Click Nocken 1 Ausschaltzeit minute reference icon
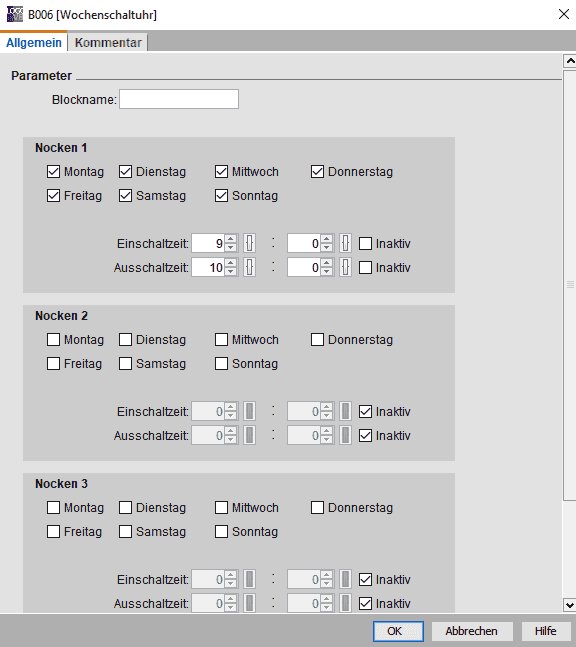 [345, 267]
